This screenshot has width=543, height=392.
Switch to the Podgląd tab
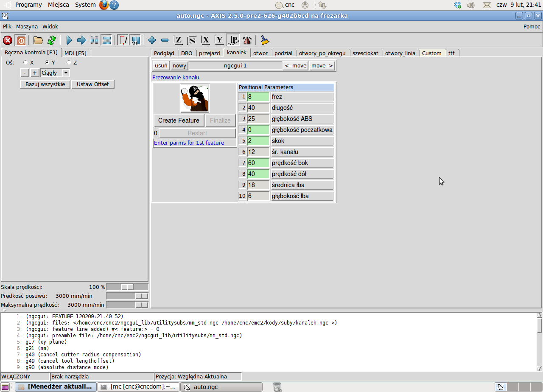(x=164, y=53)
